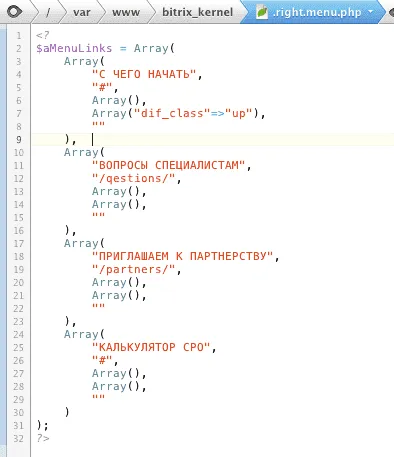Click the "/partners/" string on line 19
The width and height of the screenshot is (394, 457).
coord(134,270)
